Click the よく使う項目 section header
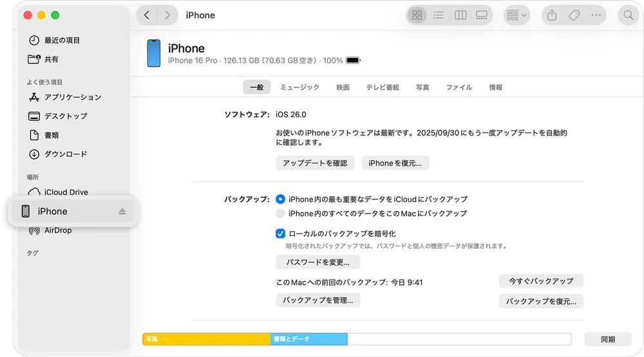The height and width of the screenshot is (357, 644). pos(44,82)
